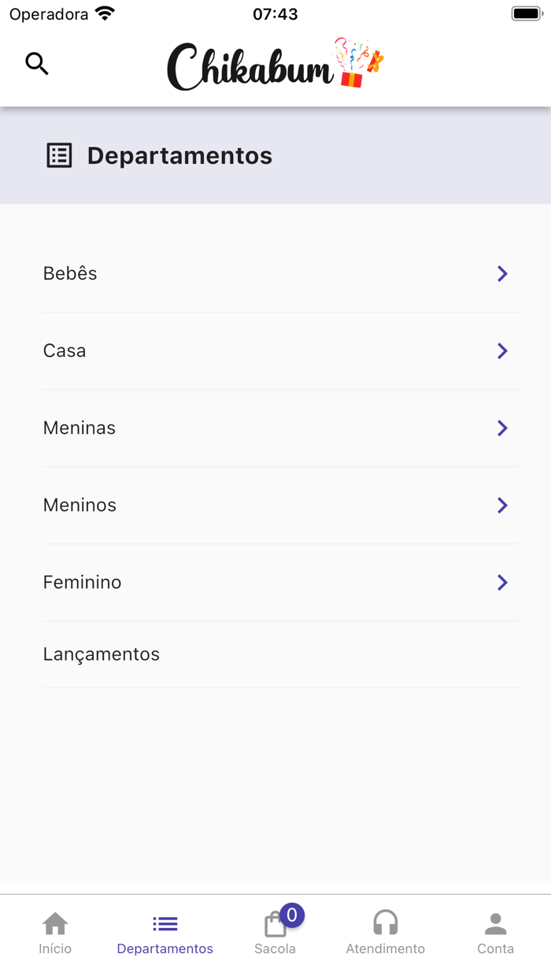The height and width of the screenshot is (980, 551).
Task: Expand the Bebês department
Action: (x=502, y=273)
